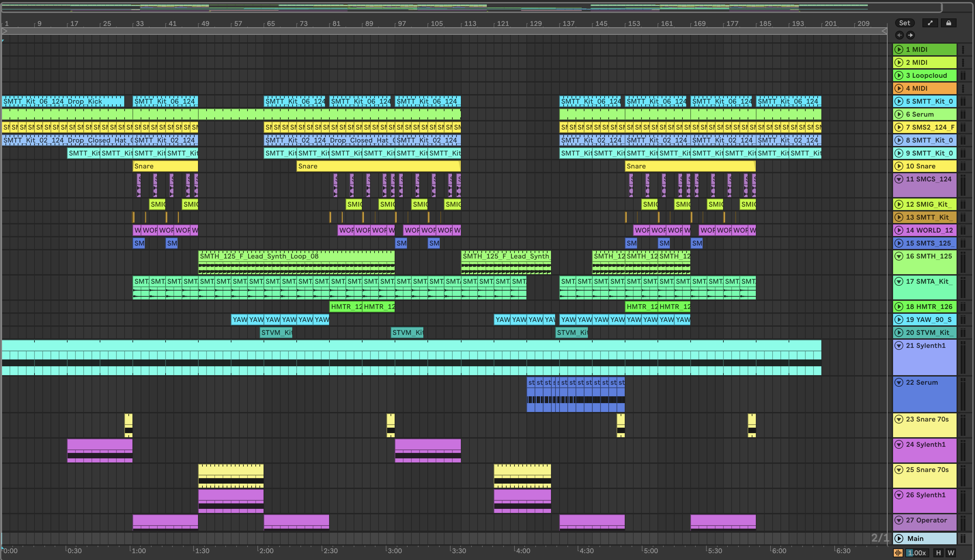Unfold the 1 MIDI track
975x560 pixels.
point(899,49)
